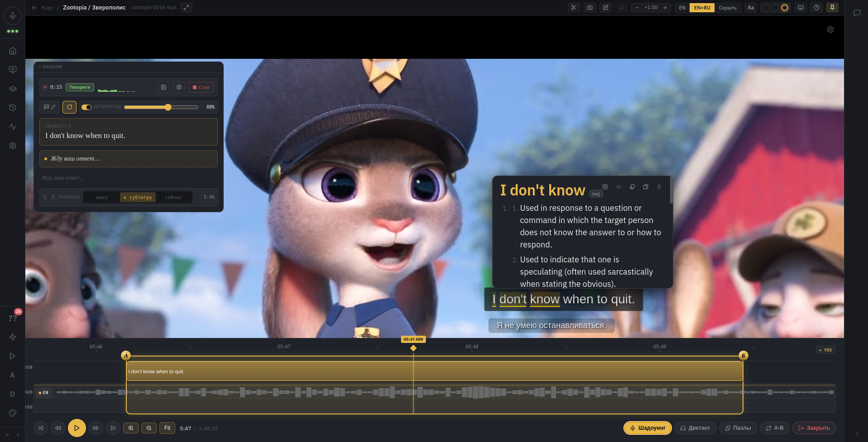
Task: Click the Fit timeline button
Action: pos(167,428)
